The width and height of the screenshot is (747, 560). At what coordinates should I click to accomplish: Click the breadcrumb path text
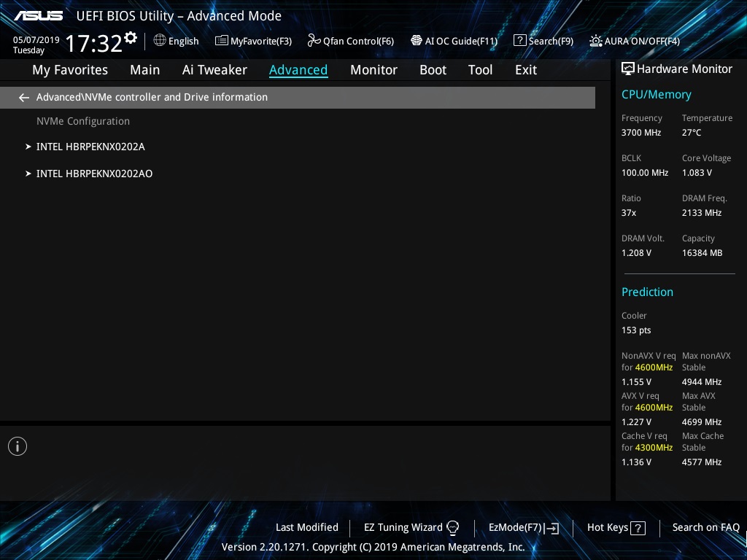152,97
